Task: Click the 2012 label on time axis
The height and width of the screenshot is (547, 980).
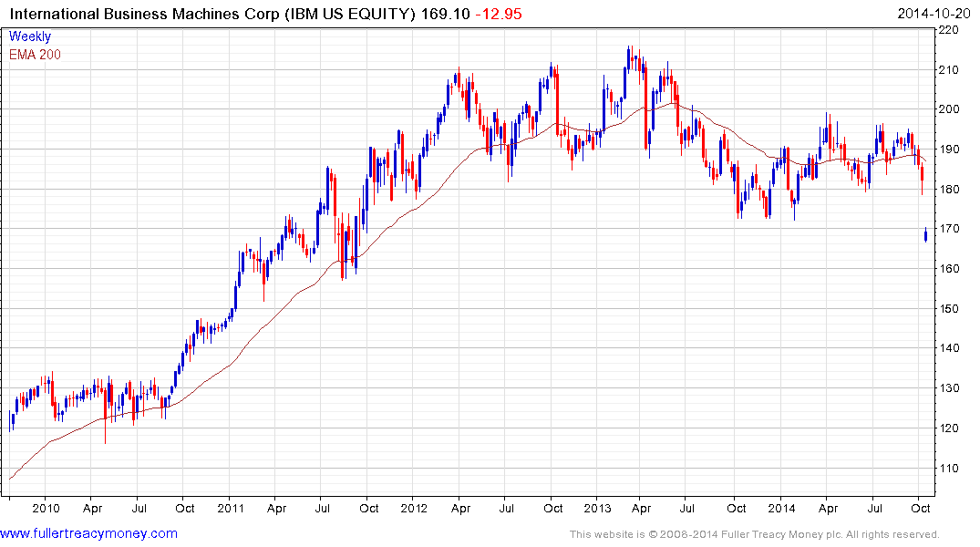Action: tap(414, 508)
